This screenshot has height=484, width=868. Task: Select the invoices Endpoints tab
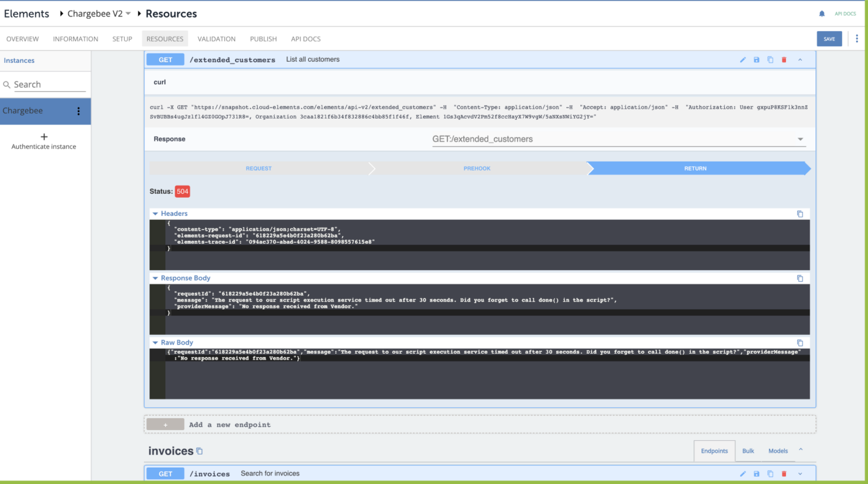tap(715, 451)
